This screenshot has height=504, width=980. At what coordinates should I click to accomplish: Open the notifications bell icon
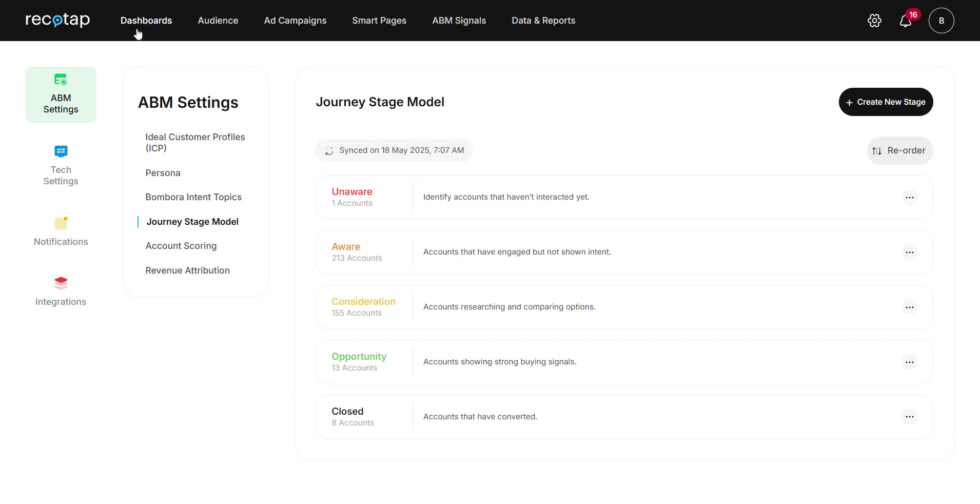906,21
